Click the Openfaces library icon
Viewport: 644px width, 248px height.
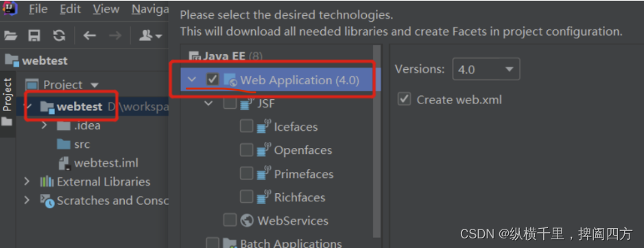tap(264, 150)
